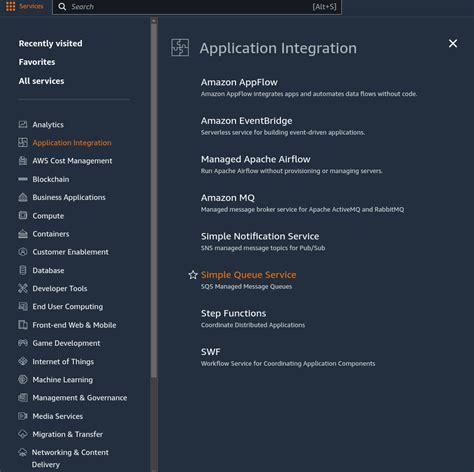This screenshot has width=474, height=472.
Task: Select the Application Integration category
Action: tap(72, 143)
